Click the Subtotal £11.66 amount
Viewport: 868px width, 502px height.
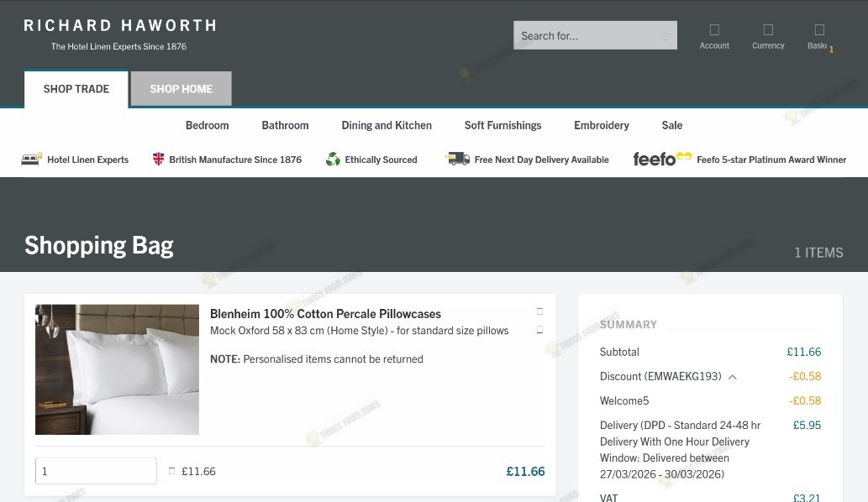click(x=804, y=353)
